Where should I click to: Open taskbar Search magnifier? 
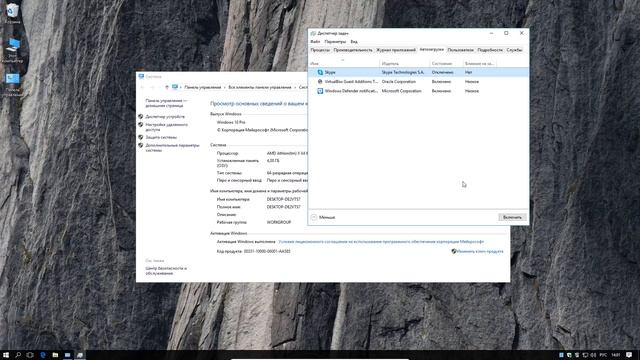point(18,355)
